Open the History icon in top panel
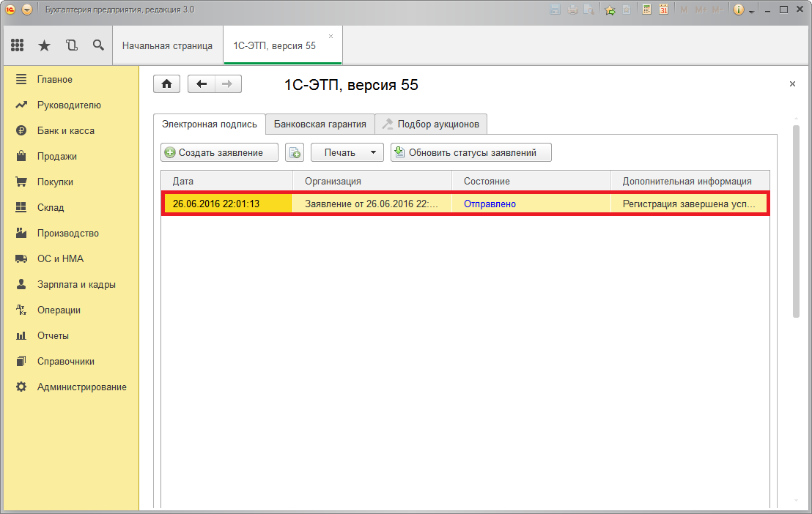The width and height of the screenshot is (812, 514). pyautogui.click(x=71, y=45)
